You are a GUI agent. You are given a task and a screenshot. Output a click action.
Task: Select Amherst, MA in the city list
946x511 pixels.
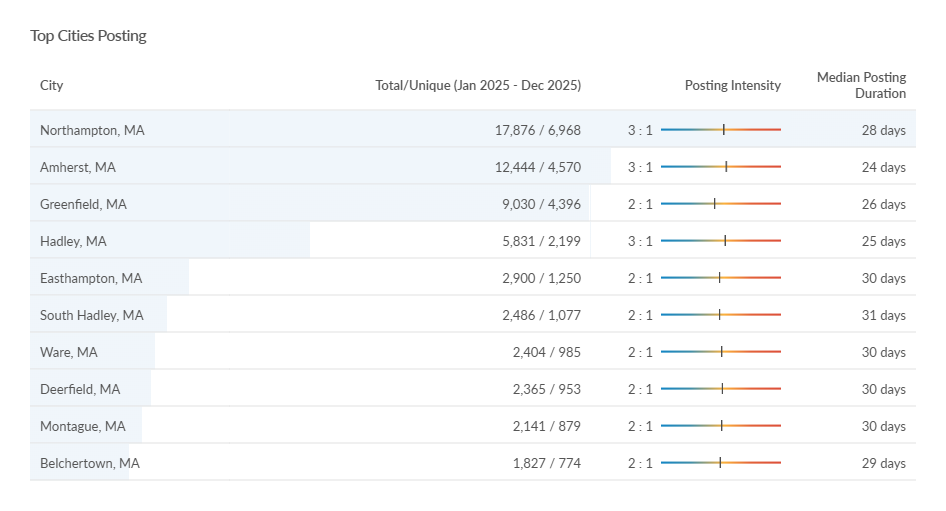pos(78,167)
